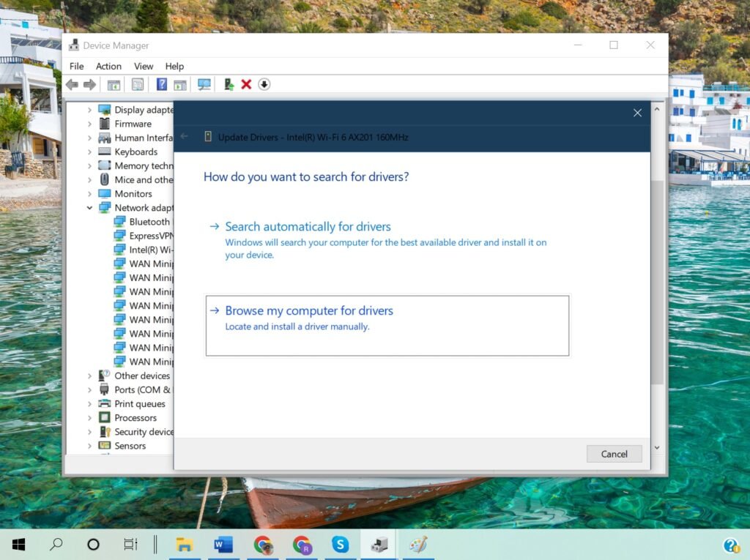Select the ExpressVPN adapter entry

pyautogui.click(x=144, y=236)
